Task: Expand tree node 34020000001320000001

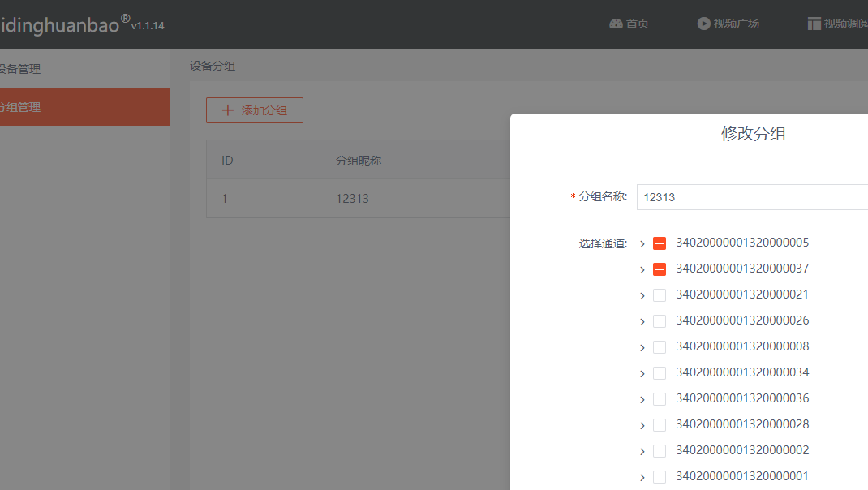Action: coord(642,477)
